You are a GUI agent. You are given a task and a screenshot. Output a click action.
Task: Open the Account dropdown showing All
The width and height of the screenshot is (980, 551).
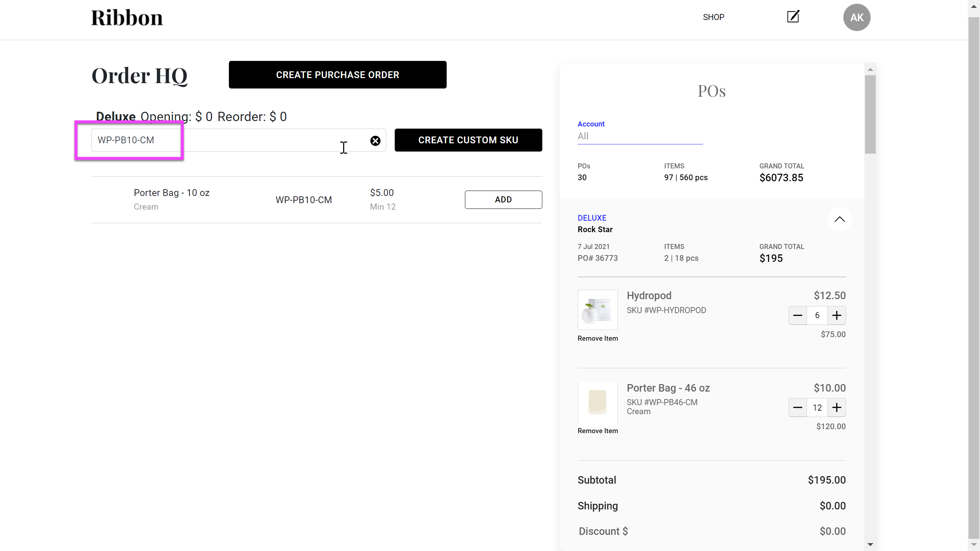[639, 136]
